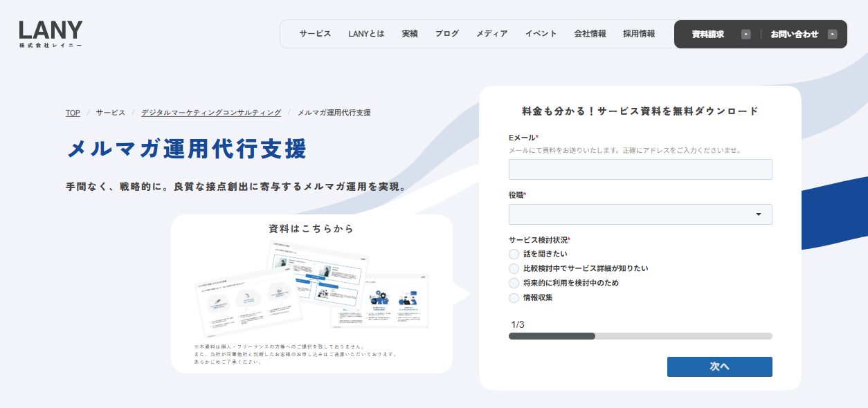Select the 情報収集 radio option
Screen dimensions: 868x408
pos(514,298)
